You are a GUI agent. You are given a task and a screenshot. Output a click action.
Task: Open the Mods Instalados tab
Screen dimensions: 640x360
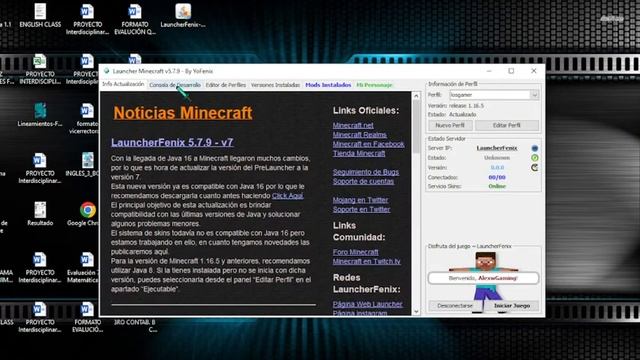point(328,85)
